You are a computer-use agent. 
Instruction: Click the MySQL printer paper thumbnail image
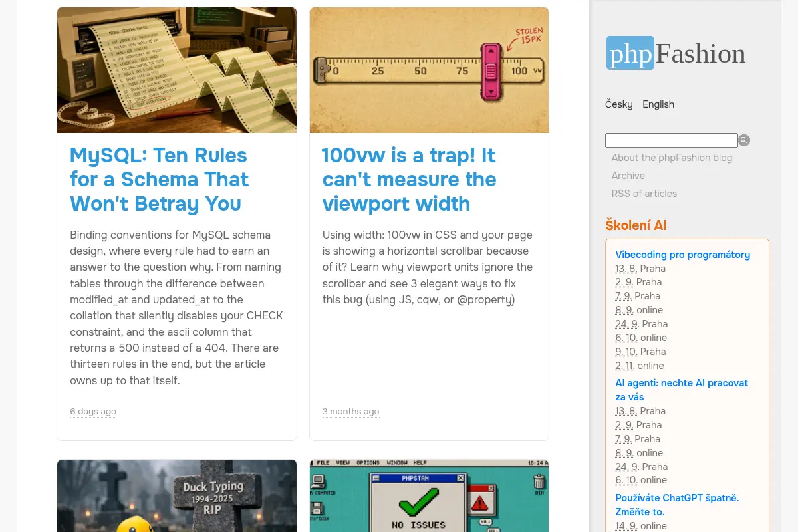[177, 70]
